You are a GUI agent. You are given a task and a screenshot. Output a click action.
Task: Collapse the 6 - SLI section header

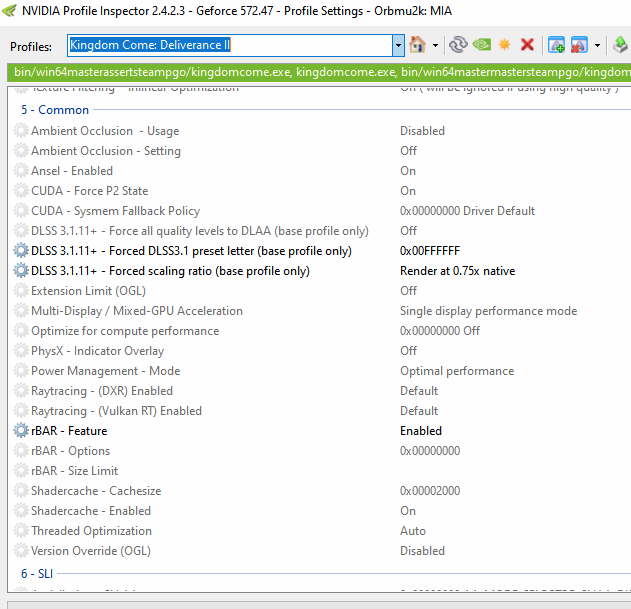coord(37,574)
